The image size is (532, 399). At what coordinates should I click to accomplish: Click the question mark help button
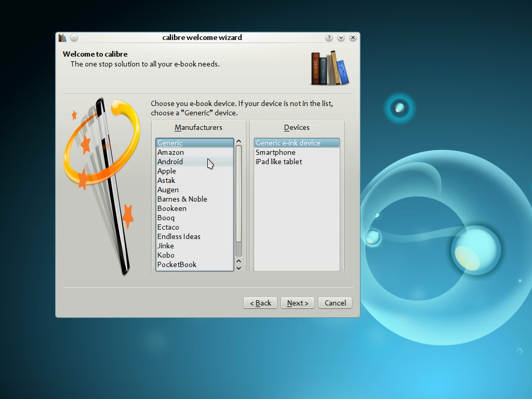tap(329, 38)
